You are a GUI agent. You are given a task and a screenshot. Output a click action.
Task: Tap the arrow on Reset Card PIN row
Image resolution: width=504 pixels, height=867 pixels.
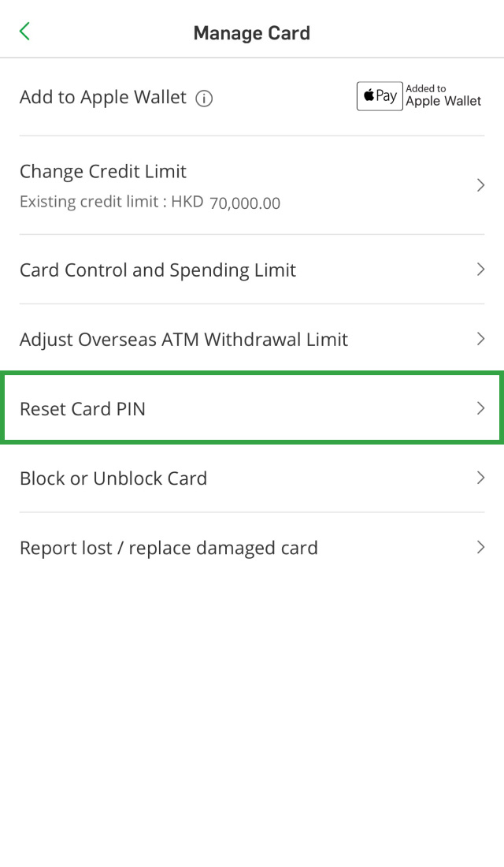[480, 408]
